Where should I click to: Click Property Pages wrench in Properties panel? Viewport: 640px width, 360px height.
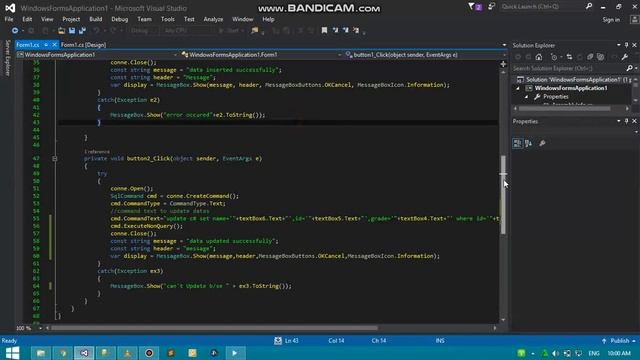click(542, 143)
